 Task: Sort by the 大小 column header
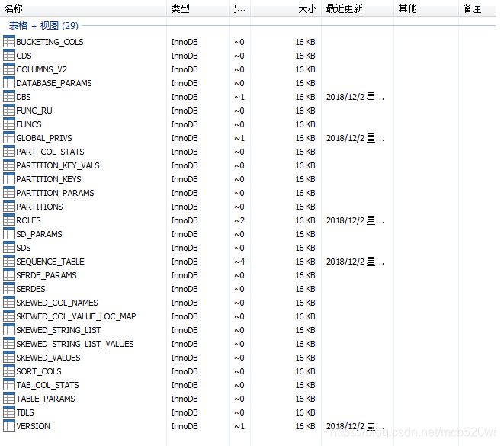click(286, 8)
